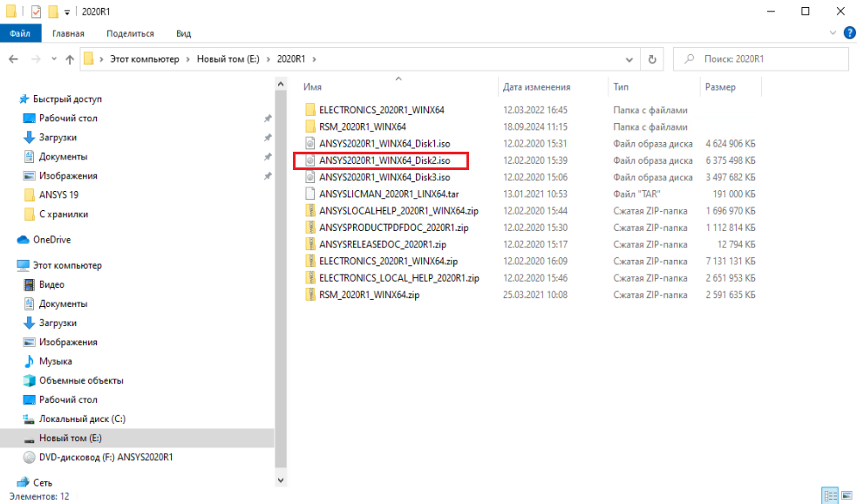Click the ANSYSLOCALHELP_2020R1_WINX64.zip archive icon
Screen dimensions: 857x504
click(309, 211)
